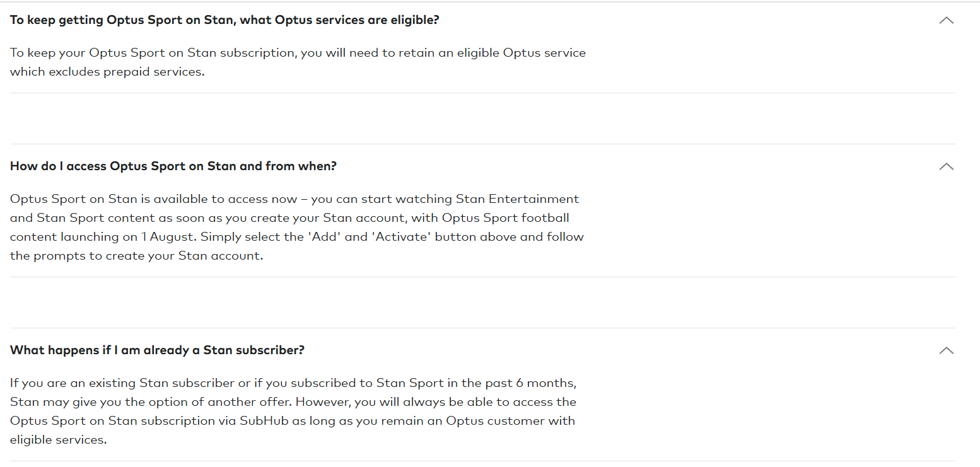The image size is (980, 467).
Task: Toggle 'To keep getting Optus Sport on Stan' heading
Action: (225, 20)
